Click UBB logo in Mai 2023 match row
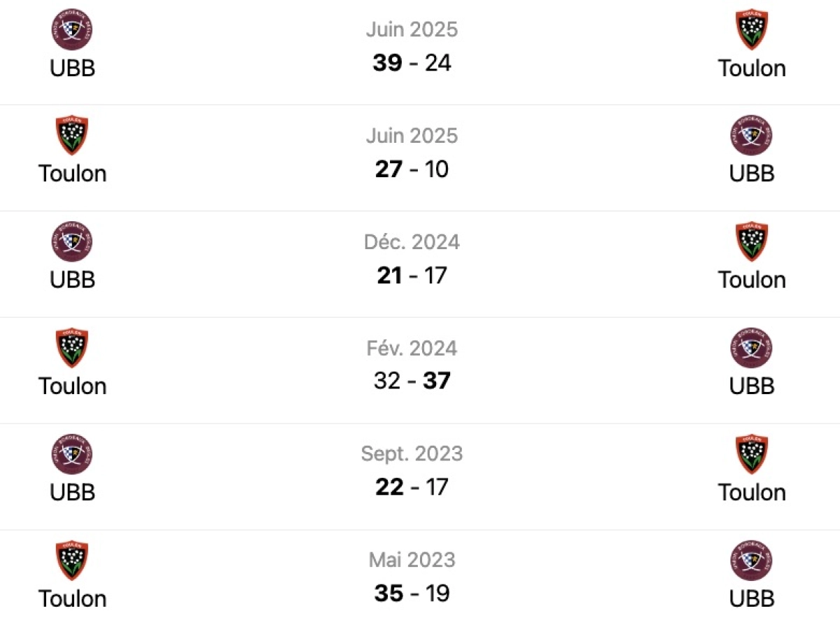Image resolution: width=840 pixels, height=625 pixels. (x=752, y=561)
